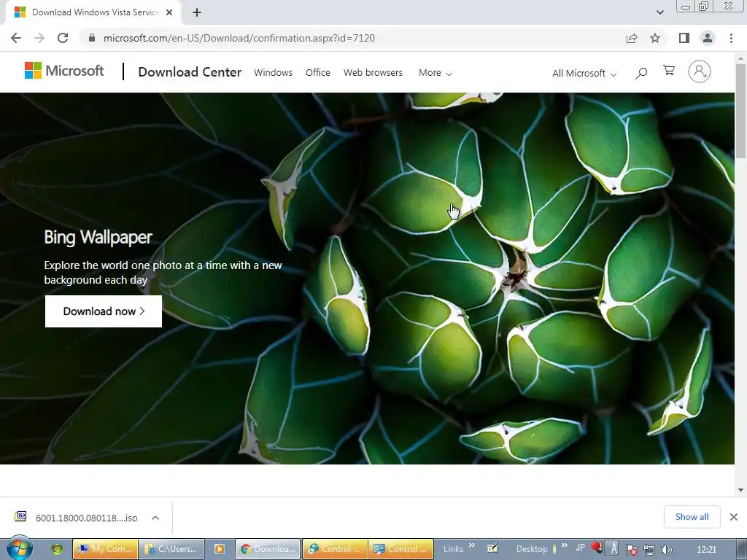Expand the Links toolbar chevron

click(472, 545)
